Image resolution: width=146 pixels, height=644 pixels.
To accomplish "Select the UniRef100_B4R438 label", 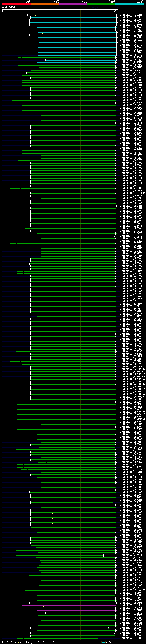I will click(x=131, y=404).
